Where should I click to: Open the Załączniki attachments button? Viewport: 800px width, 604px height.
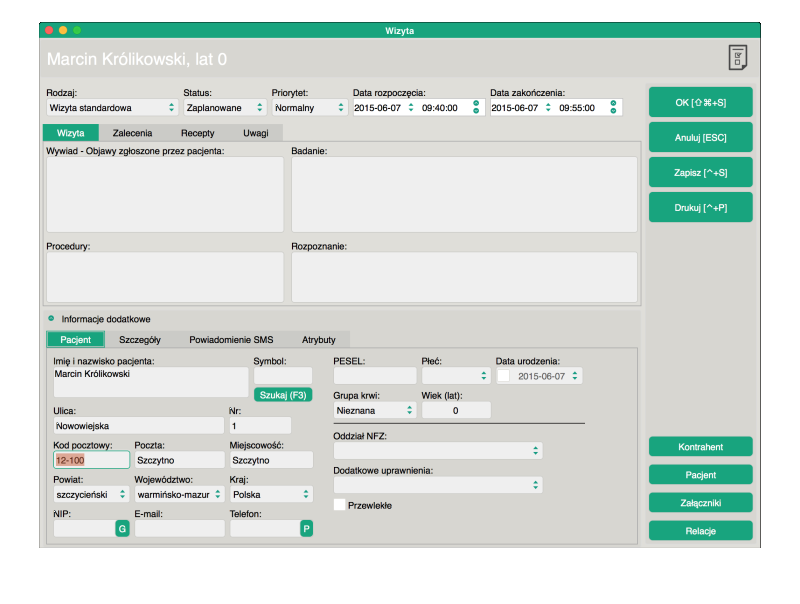pyautogui.click(x=700, y=503)
